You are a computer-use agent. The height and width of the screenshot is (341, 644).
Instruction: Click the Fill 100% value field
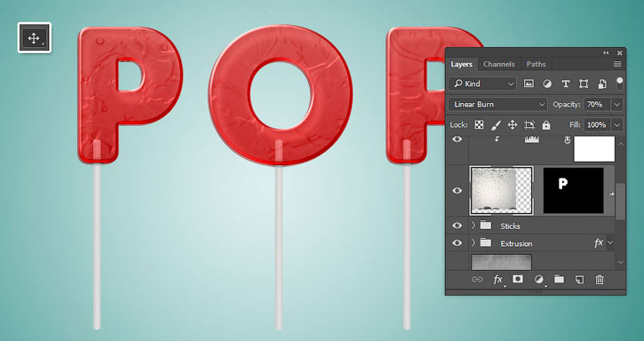(597, 125)
